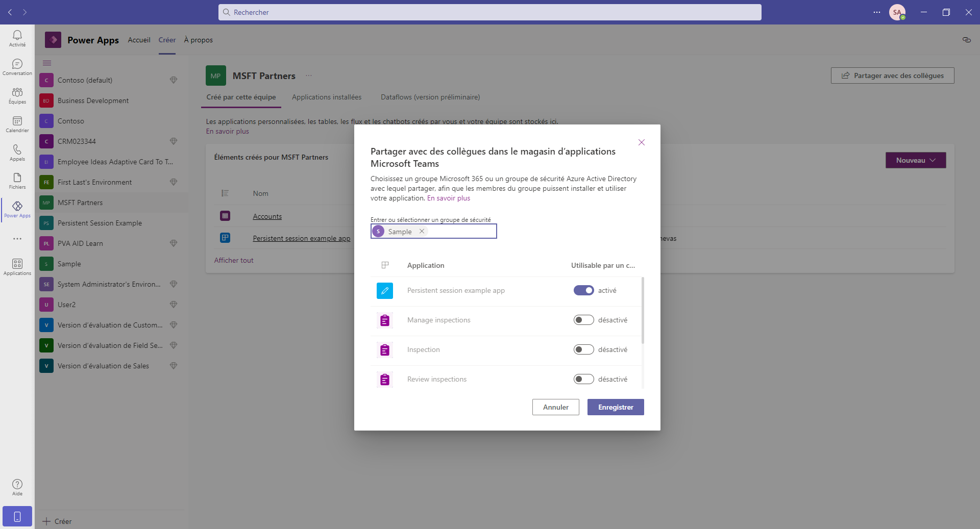Screen dimensions: 980x529
Task: Select the Sample environment
Action: pyautogui.click(x=111, y=264)
